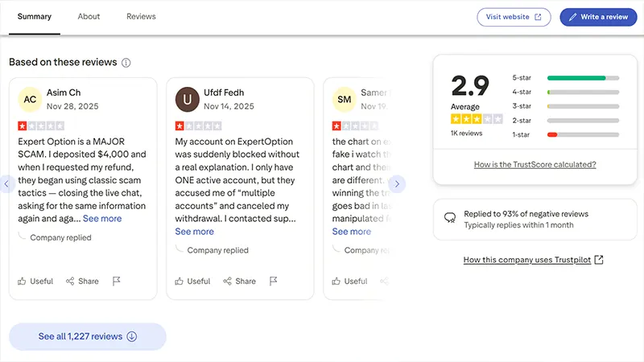Go to next reviews with right arrow
Screen dimensions: 644x362
tap(397, 184)
